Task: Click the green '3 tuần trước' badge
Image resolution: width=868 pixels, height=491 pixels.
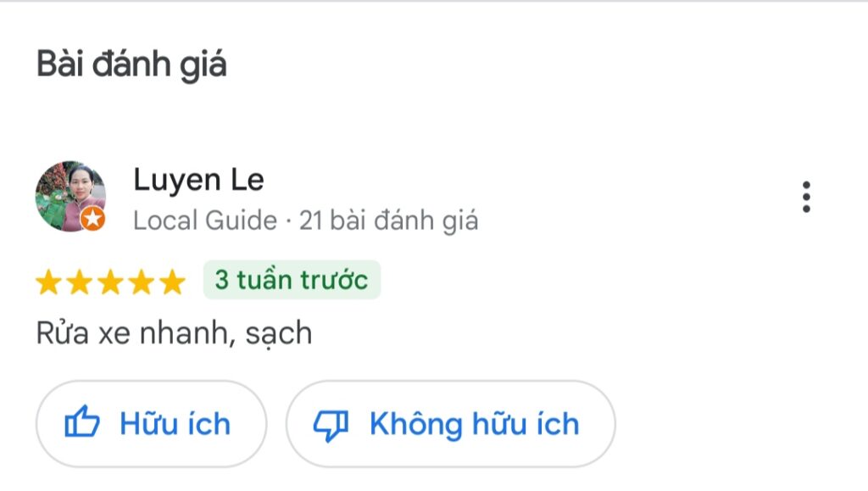Action: pyautogui.click(x=292, y=280)
